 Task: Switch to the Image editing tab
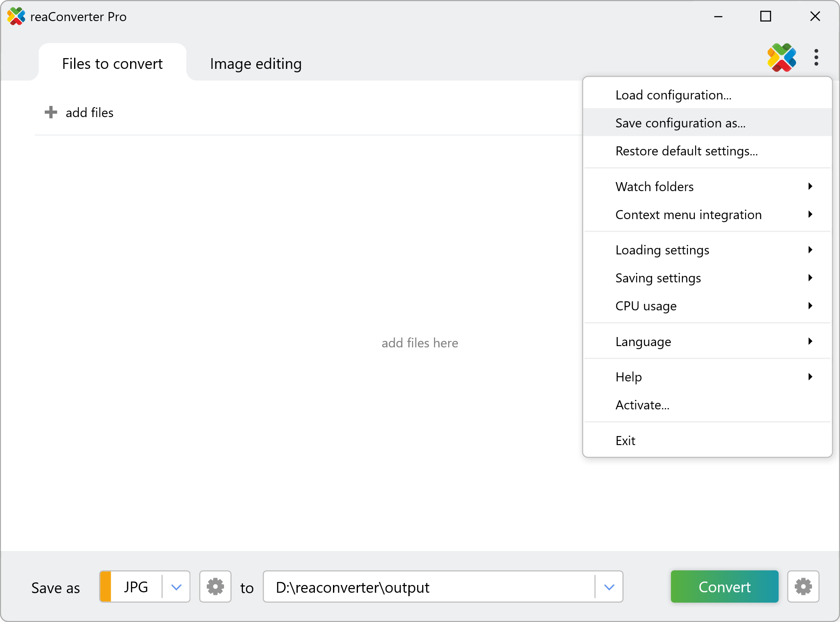(x=255, y=64)
